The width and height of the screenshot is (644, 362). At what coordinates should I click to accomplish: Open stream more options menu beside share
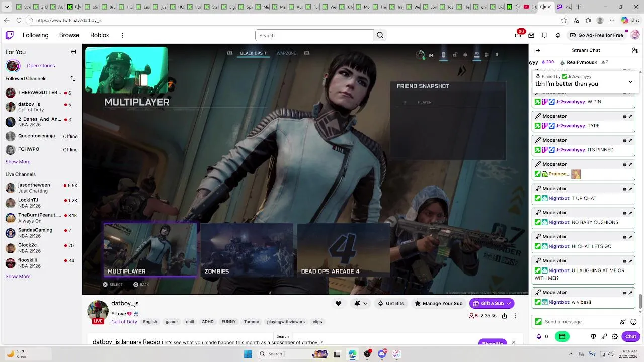tap(515, 316)
